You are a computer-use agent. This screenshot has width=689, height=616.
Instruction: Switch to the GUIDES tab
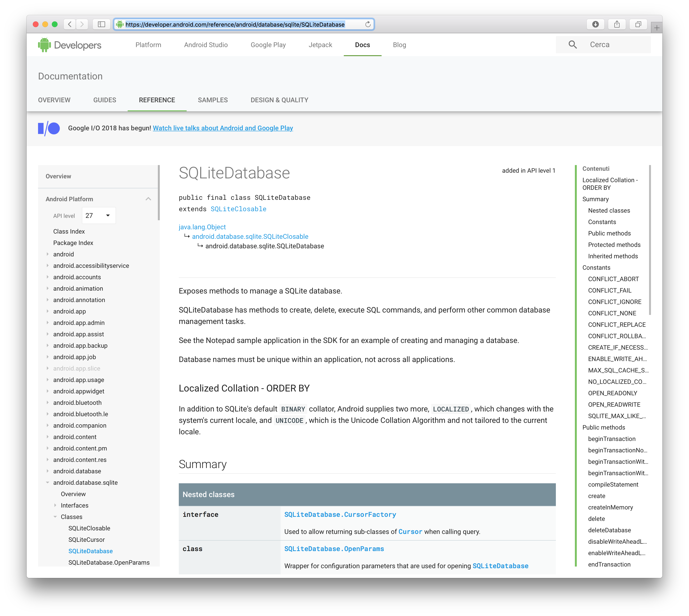pyautogui.click(x=105, y=100)
